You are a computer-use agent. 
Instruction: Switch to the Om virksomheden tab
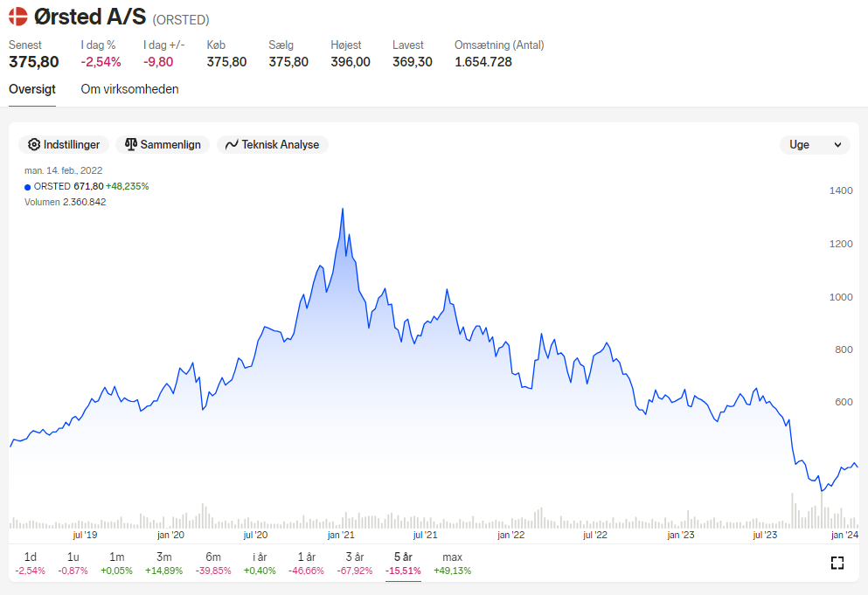click(x=129, y=89)
